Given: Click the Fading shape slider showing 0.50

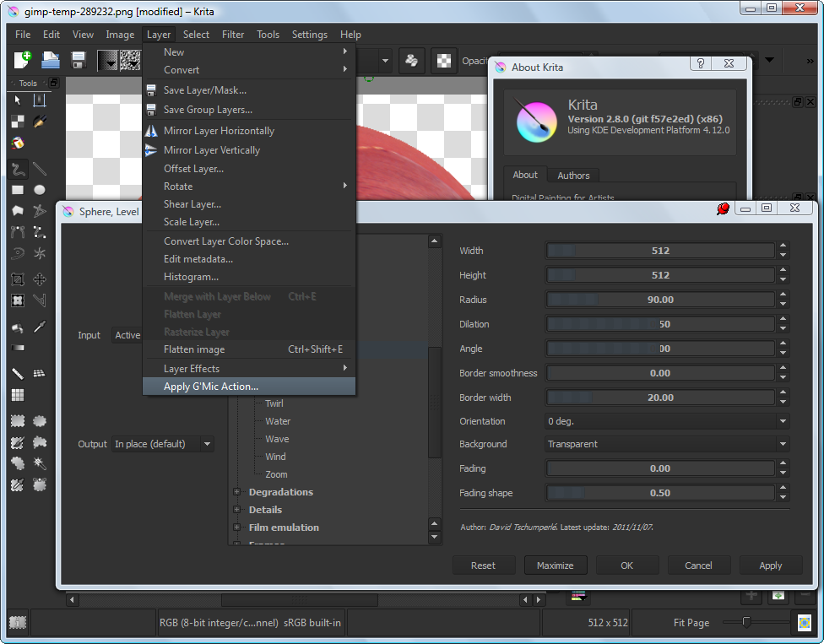Looking at the screenshot, I should pos(660,493).
